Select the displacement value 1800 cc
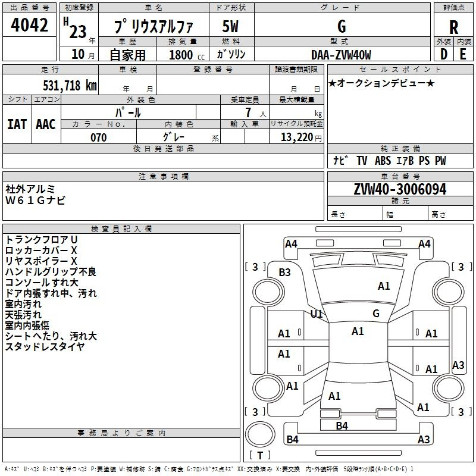This screenshot has height=476, width=476. coord(187,55)
